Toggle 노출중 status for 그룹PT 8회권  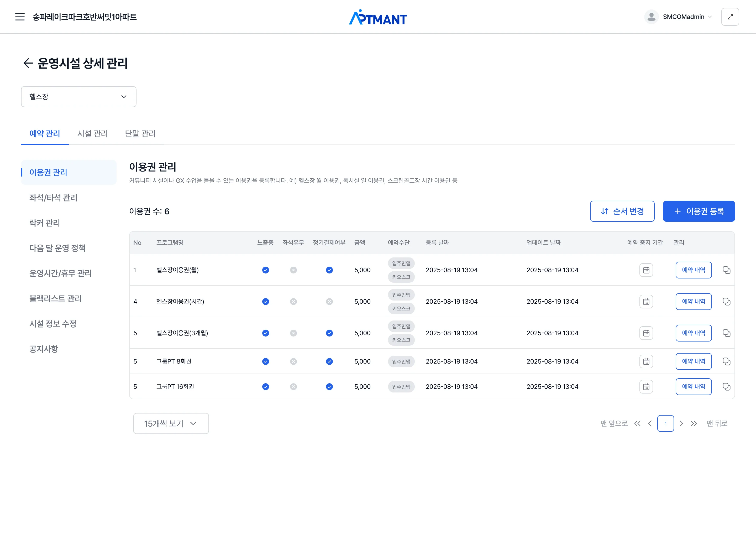pos(265,361)
